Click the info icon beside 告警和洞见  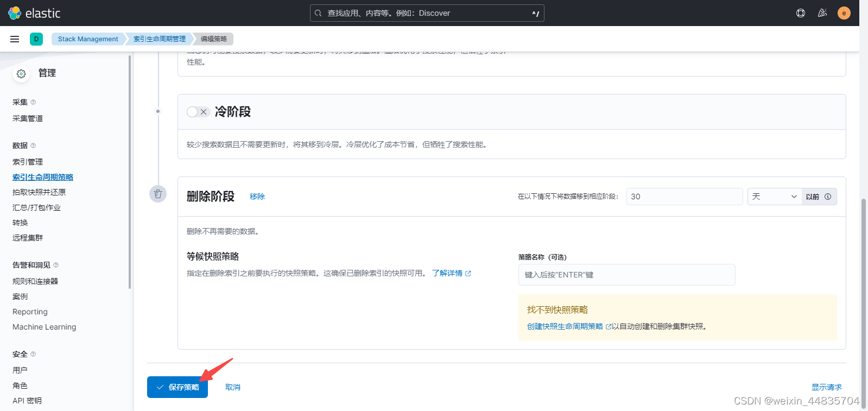tap(56, 265)
